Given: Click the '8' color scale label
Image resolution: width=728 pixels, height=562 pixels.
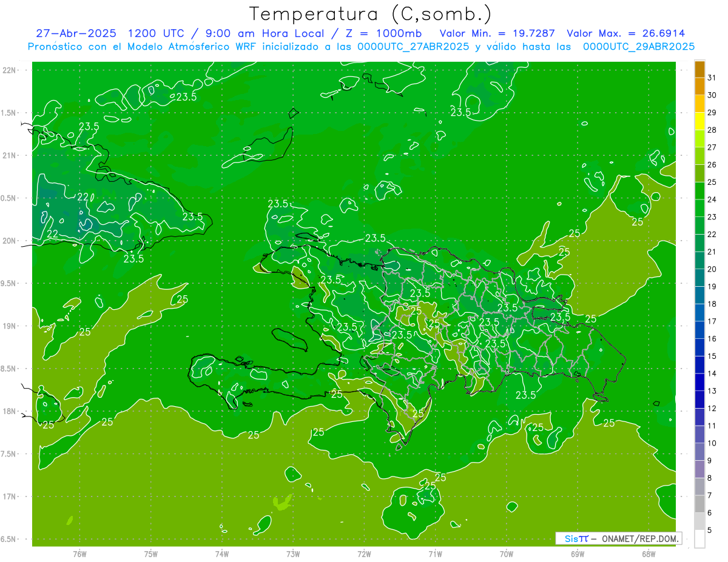Looking at the screenshot, I should (x=710, y=478).
